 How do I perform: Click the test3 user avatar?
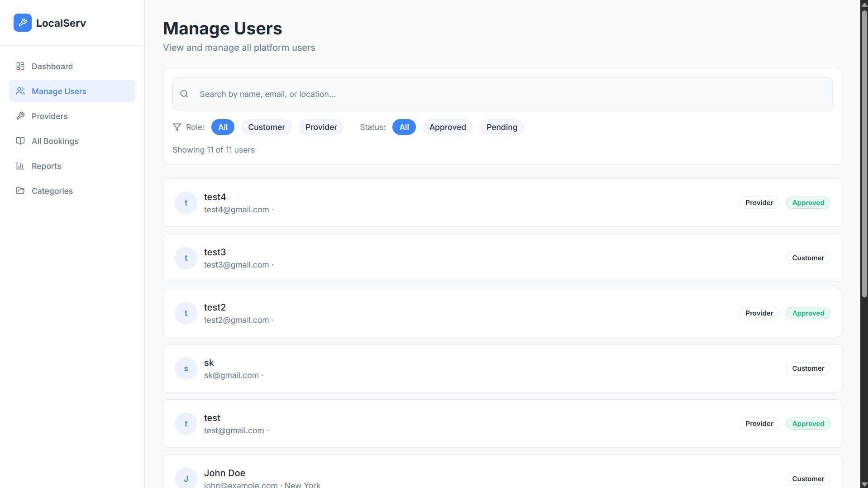(x=186, y=258)
